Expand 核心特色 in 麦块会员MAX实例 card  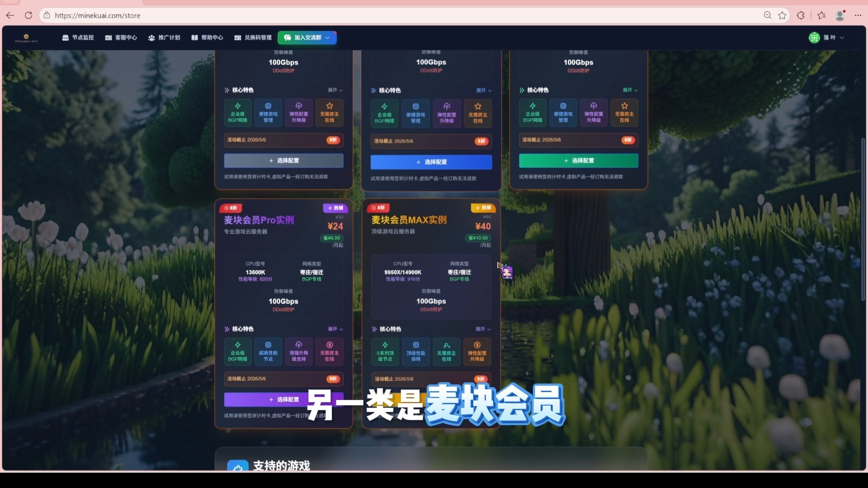[483, 329]
